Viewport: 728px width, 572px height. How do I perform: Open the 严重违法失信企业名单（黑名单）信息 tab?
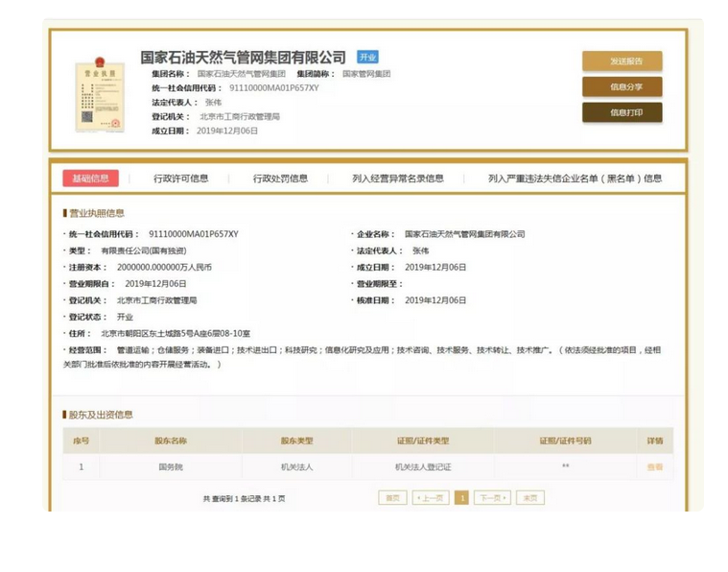pos(575,179)
